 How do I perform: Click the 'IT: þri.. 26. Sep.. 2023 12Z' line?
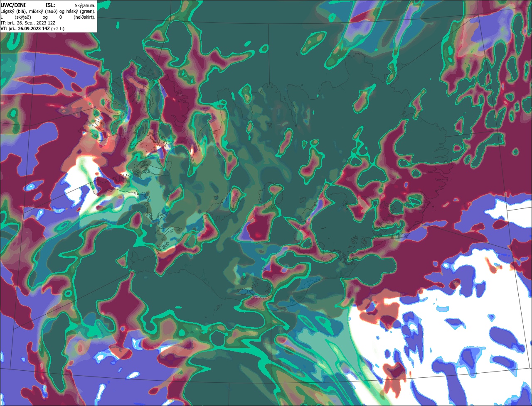[x=28, y=23]
